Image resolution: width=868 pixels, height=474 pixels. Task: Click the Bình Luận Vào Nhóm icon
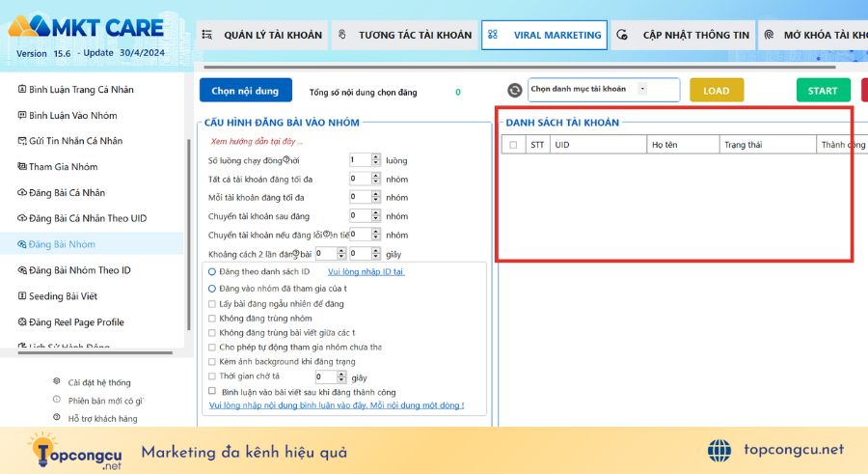(22, 115)
